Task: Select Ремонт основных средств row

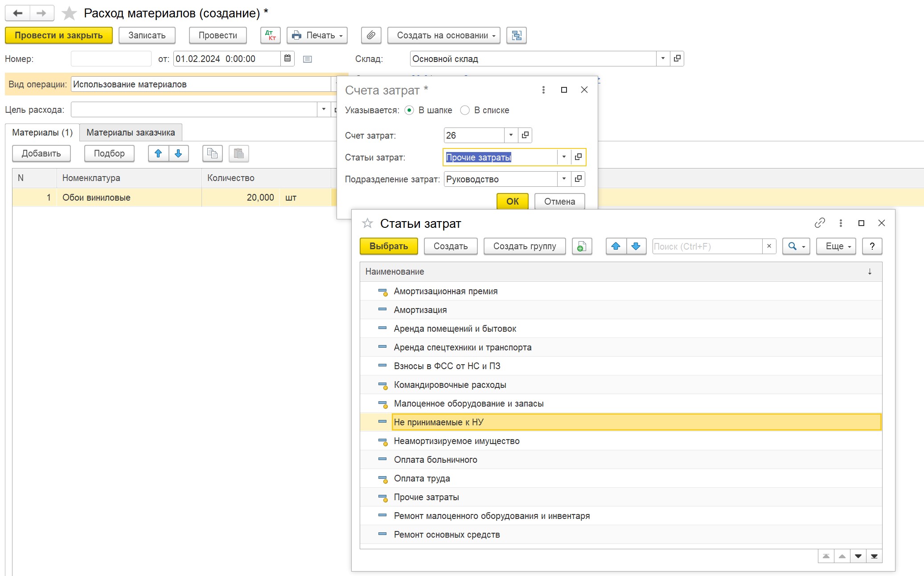Action: pos(621,535)
